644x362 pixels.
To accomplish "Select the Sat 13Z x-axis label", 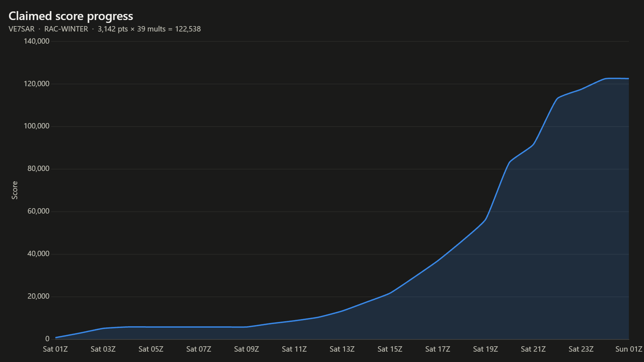I will pos(342,349).
